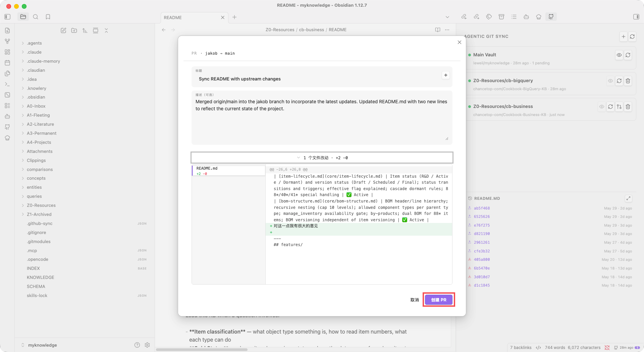Image resolution: width=644 pixels, height=352 pixels.
Task: Open the chef hat tab in right sidebar
Action: click(539, 17)
